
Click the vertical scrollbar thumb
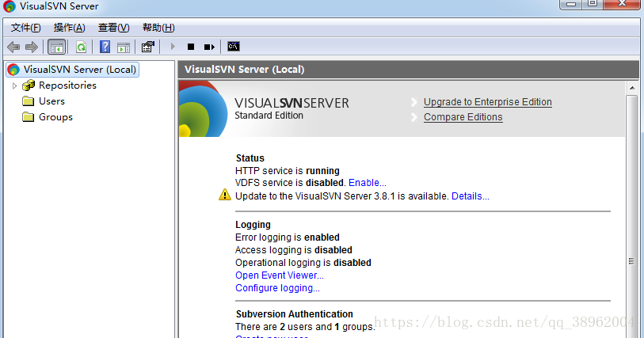pyautogui.click(x=631, y=218)
